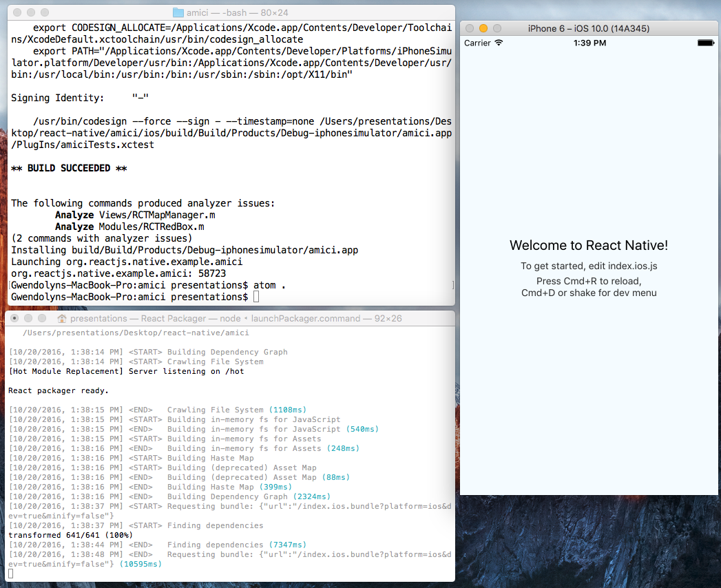
Task: Click the simulator's zoom button
Action: point(497,28)
